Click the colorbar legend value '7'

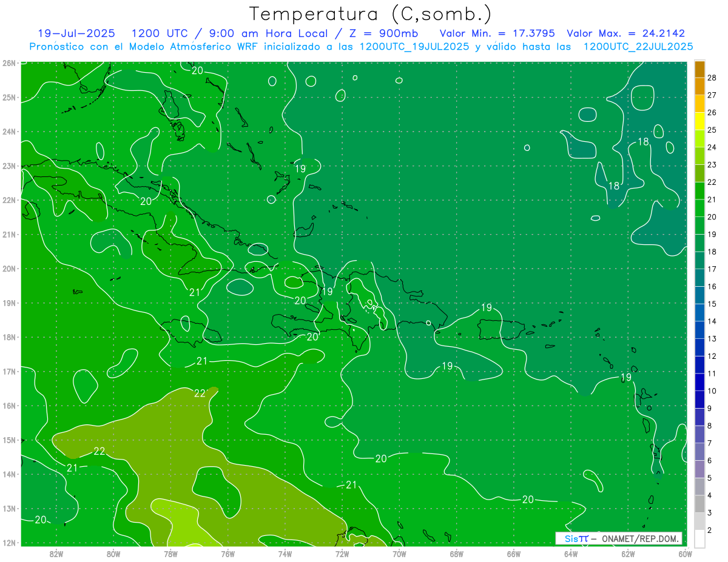tap(710, 443)
